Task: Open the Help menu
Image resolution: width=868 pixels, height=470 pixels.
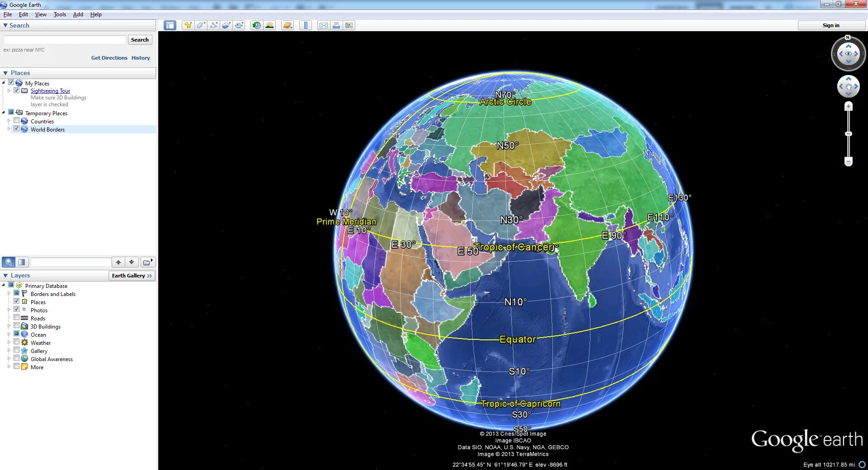Action: [x=96, y=14]
